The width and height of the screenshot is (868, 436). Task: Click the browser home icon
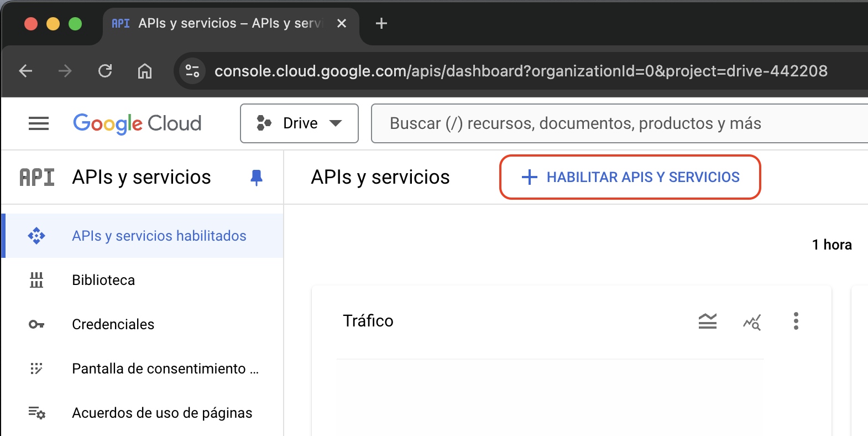[145, 71]
